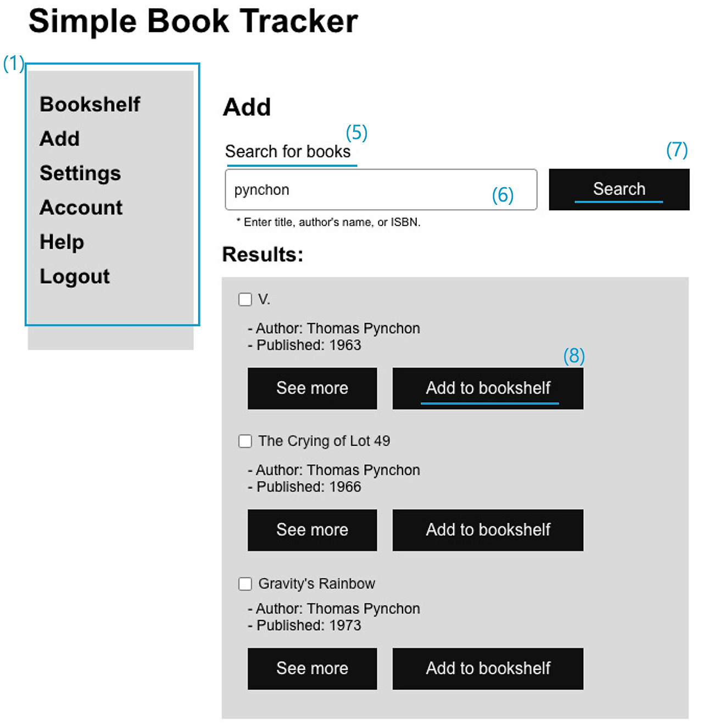
Task: Open the Bookshelf navigation link
Action: [x=90, y=104]
